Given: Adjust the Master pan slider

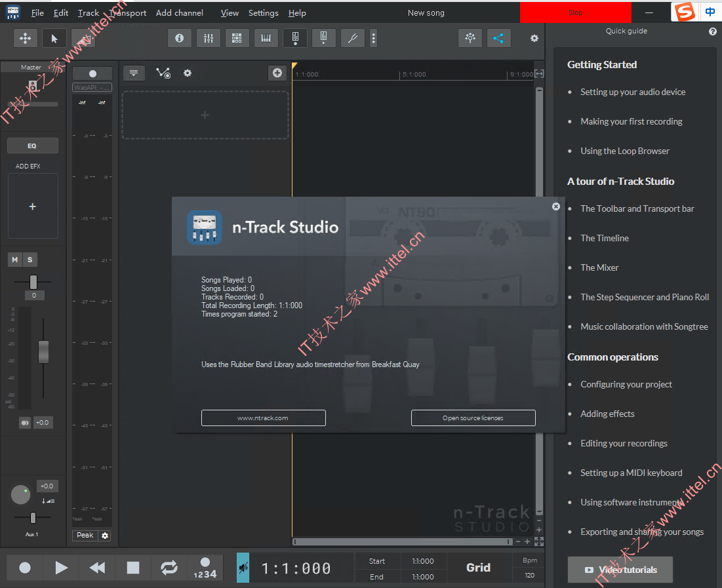Looking at the screenshot, I should 33,282.
